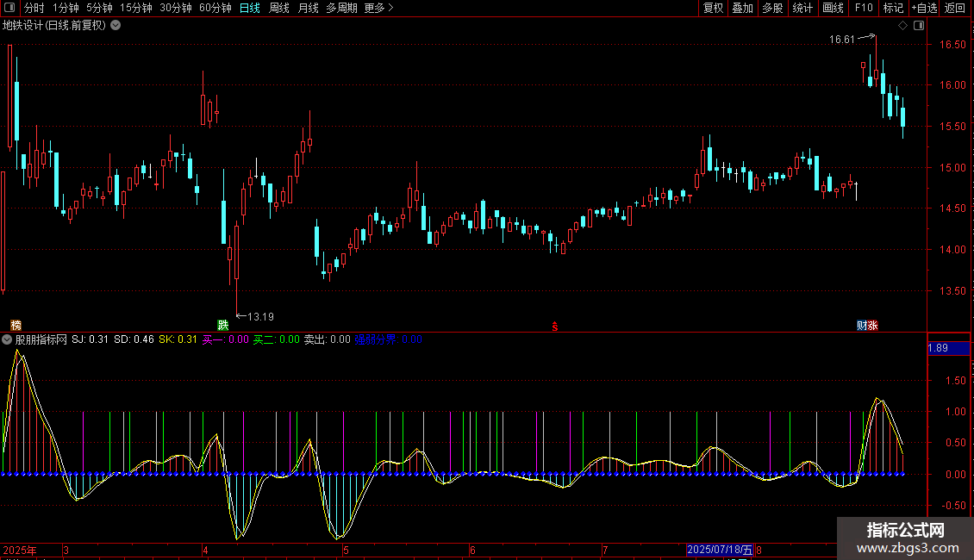Click the red S marker on chart
Screen dimensions: 974x560
(x=555, y=327)
